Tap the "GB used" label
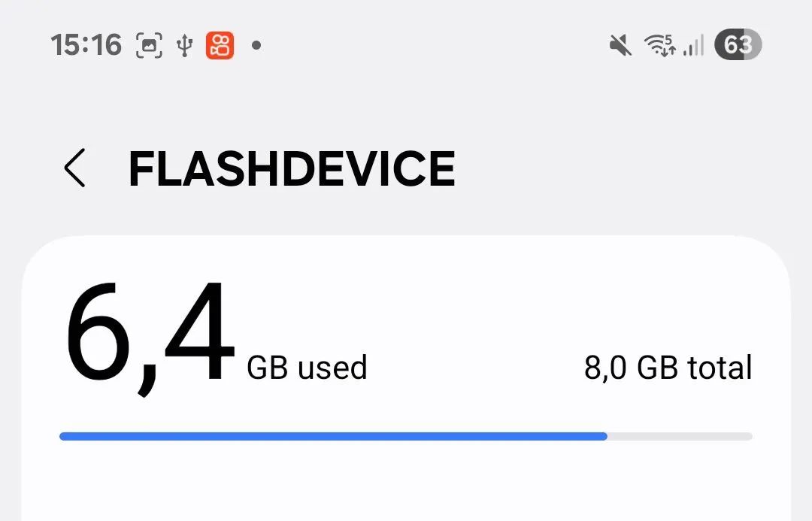This screenshot has height=521, width=812. pyautogui.click(x=307, y=368)
